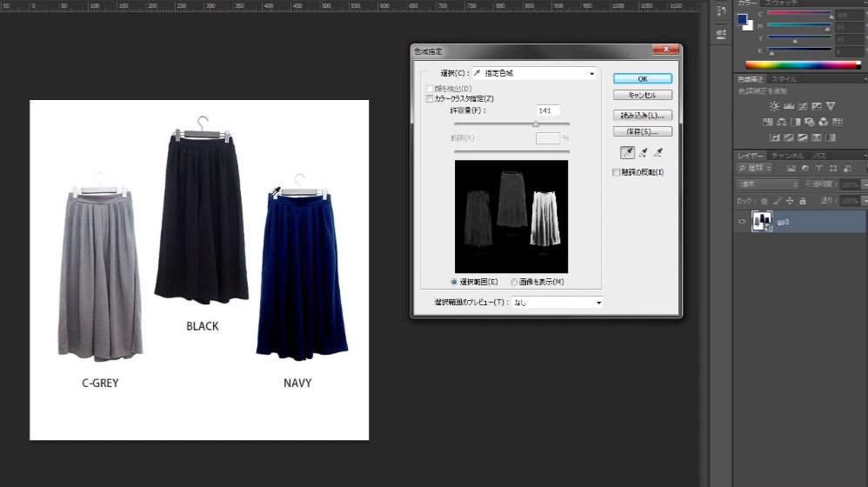Add a Hue/Saturation adjustment
Screen dimensions: 868x487
pyautogui.click(x=767, y=122)
